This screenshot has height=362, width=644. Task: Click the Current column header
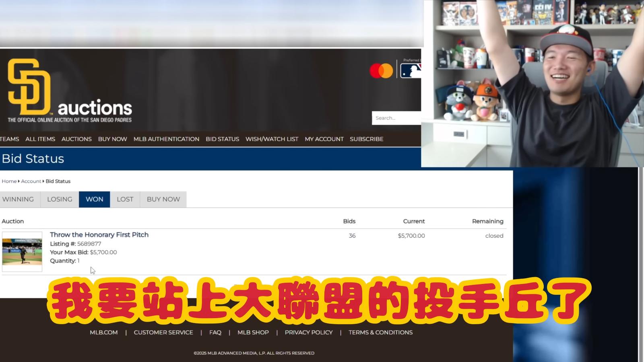(x=414, y=221)
